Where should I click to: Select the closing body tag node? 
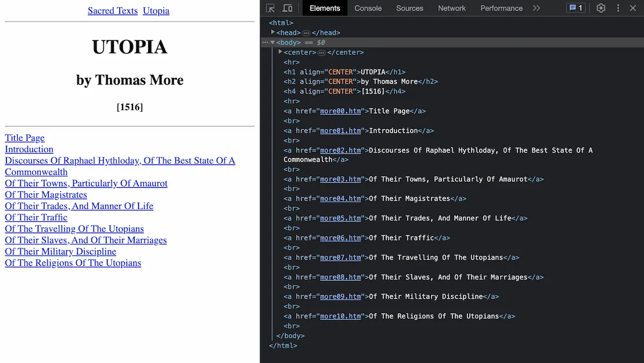(290, 336)
